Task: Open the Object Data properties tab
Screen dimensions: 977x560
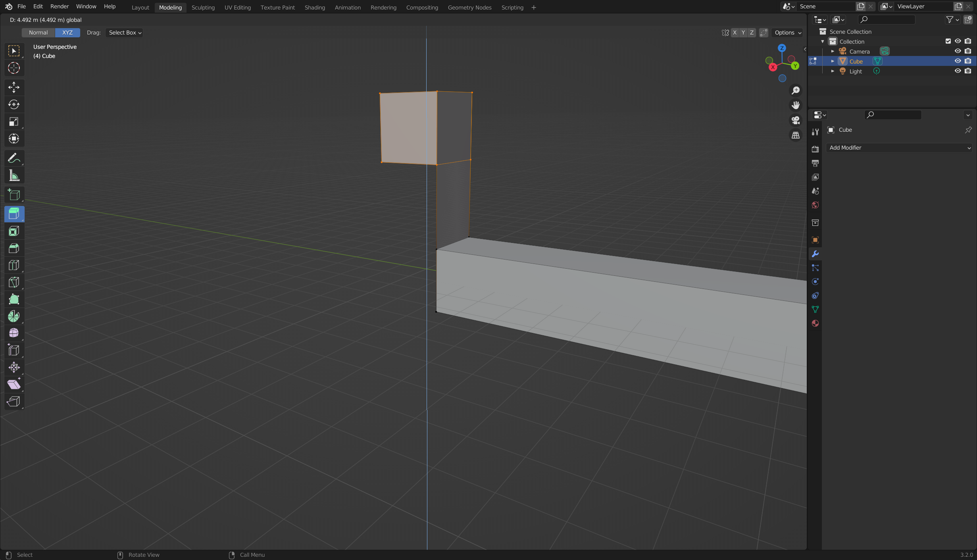Action: click(815, 309)
